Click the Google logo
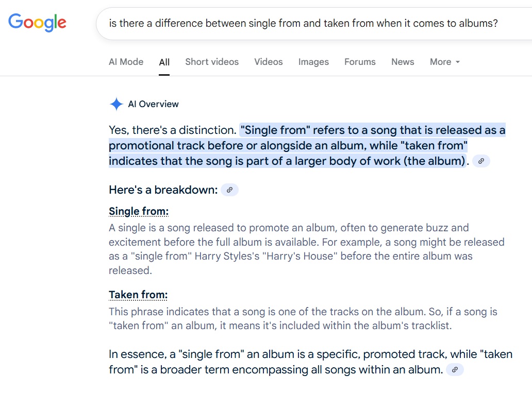Image resolution: width=532 pixels, height=393 pixels. [37, 22]
